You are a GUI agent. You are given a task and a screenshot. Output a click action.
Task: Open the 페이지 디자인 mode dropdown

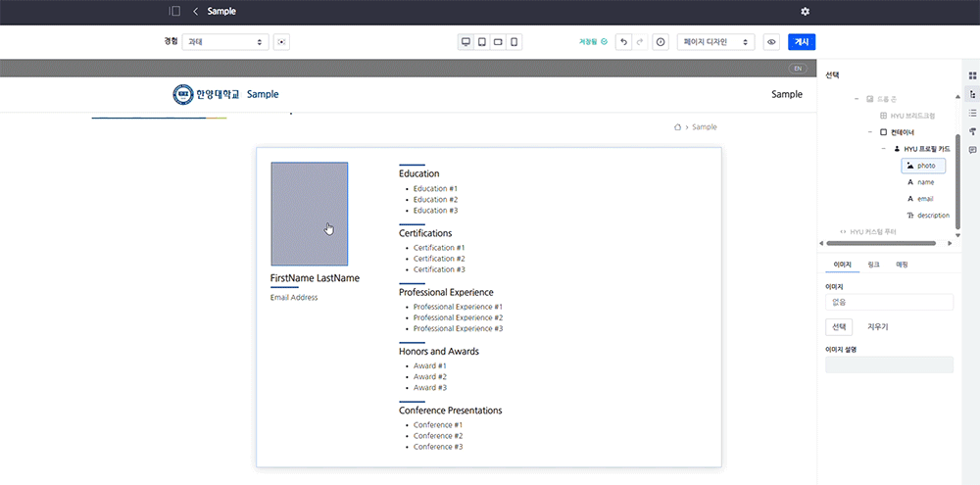[715, 42]
